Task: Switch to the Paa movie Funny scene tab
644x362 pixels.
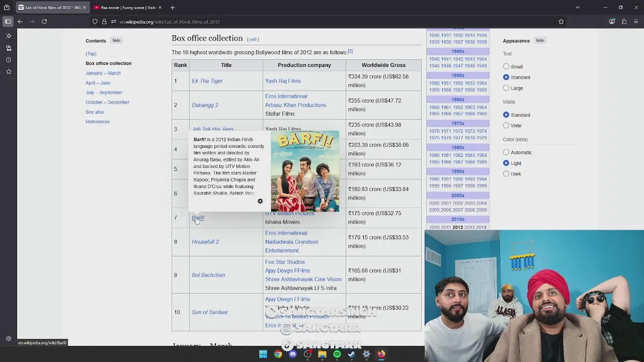Action: pyautogui.click(x=128, y=8)
